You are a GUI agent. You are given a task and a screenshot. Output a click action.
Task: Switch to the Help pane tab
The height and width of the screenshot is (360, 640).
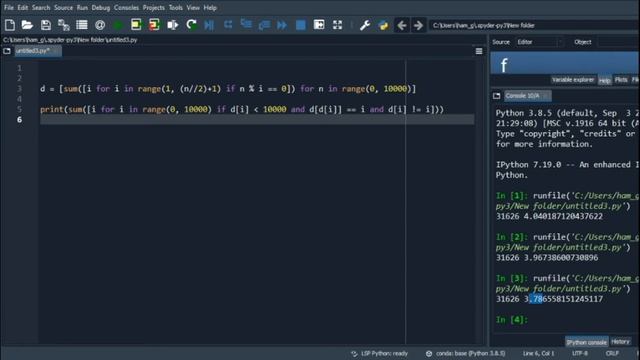click(604, 80)
